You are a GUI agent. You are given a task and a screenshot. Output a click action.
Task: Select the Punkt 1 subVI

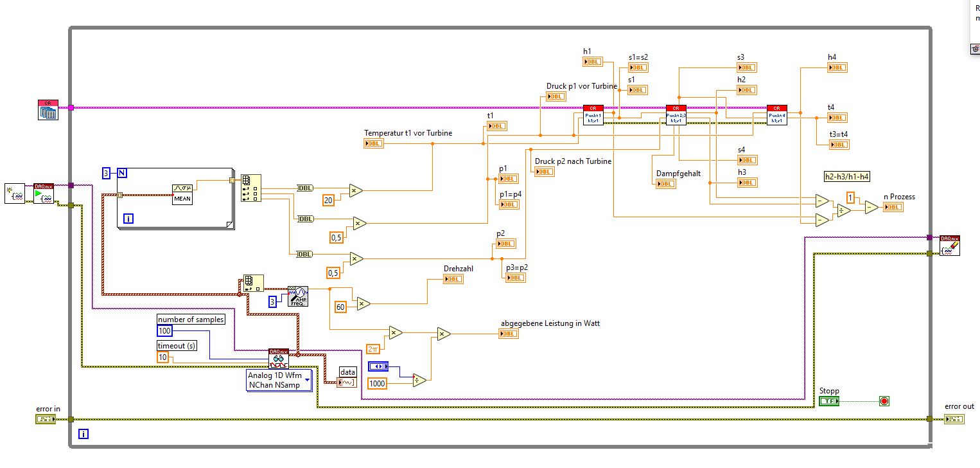(593, 115)
